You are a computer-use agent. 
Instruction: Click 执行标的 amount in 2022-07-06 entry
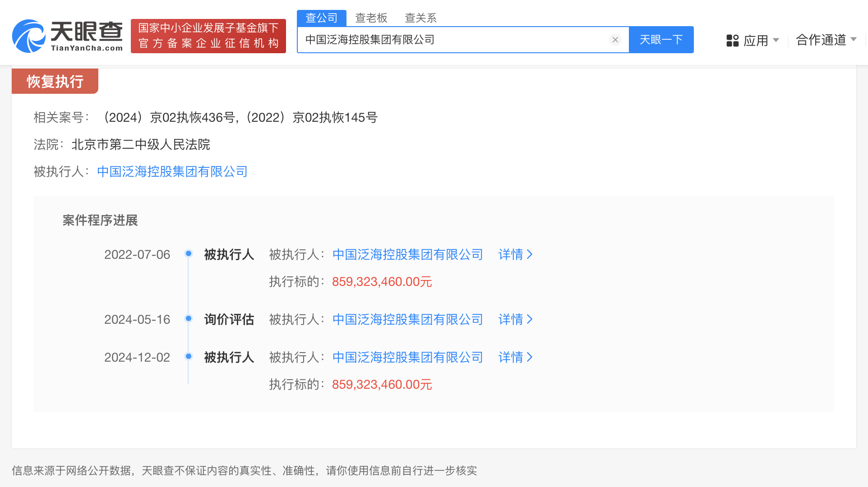[382, 282]
